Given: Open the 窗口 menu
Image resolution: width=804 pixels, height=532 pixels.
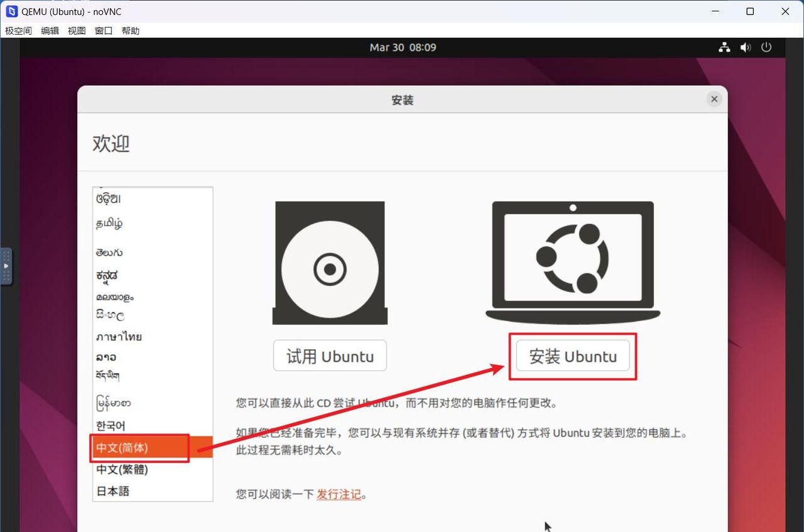Looking at the screenshot, I should [x=104, y=30].
